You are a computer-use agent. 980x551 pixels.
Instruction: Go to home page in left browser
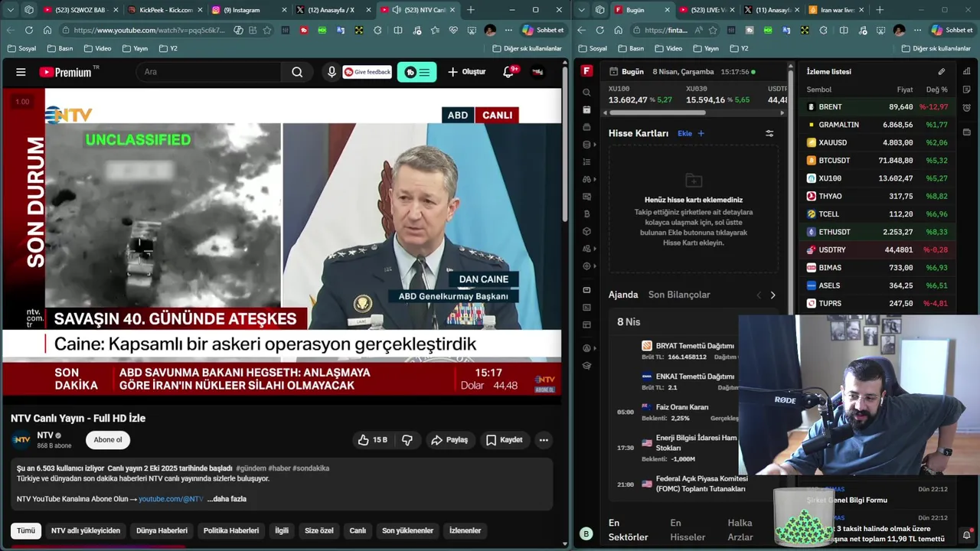click(47, 30)
